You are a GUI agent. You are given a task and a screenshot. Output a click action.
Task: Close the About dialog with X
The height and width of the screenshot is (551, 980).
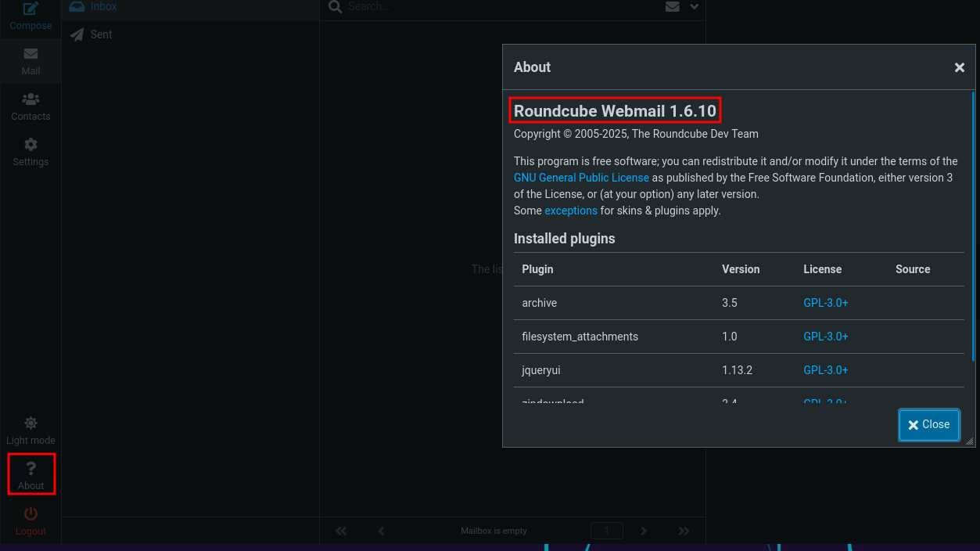coord(960,67)
